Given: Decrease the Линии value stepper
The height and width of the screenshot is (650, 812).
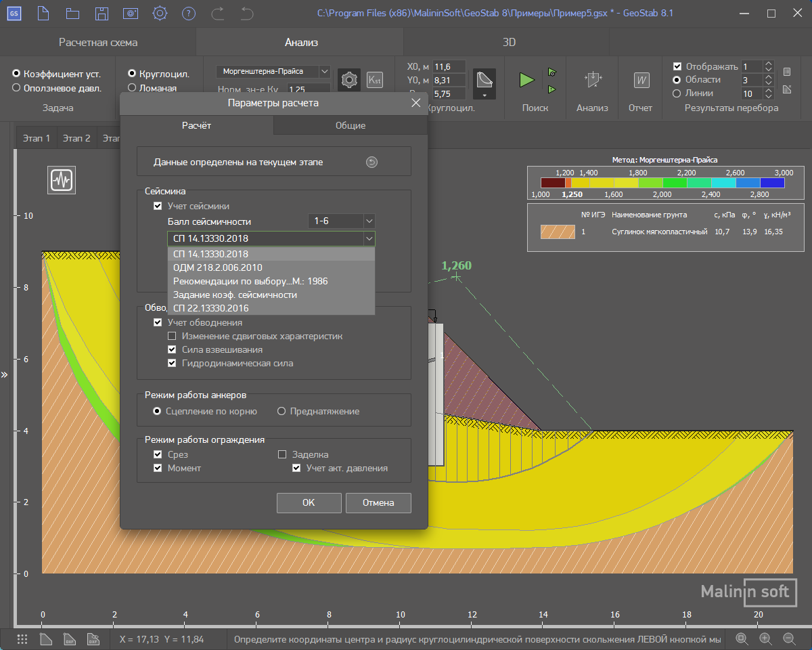Looking at the screenshot, I should [768, 97].
